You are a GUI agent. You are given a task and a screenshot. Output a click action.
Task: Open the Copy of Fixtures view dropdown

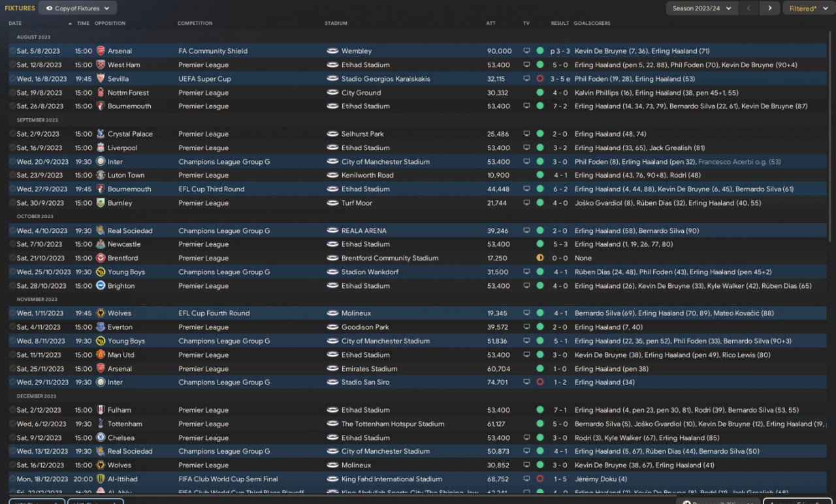click(x=78, y=8)
